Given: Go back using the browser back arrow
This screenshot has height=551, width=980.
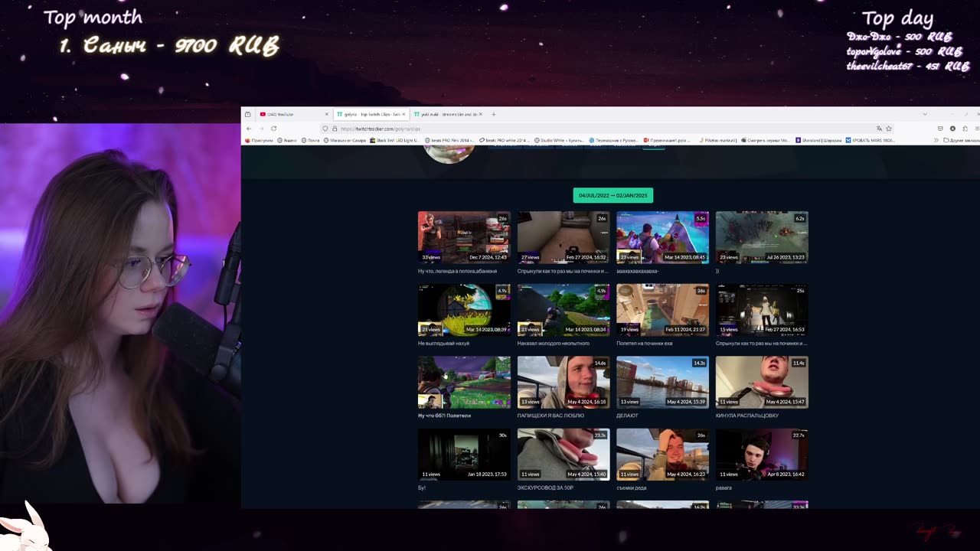Looking at the screenshot, I should pos(249,129).
